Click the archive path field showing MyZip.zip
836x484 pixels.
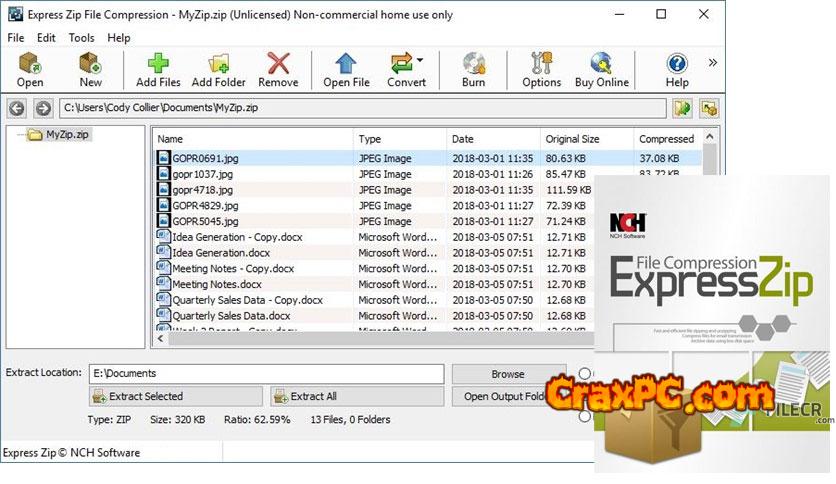363,108
